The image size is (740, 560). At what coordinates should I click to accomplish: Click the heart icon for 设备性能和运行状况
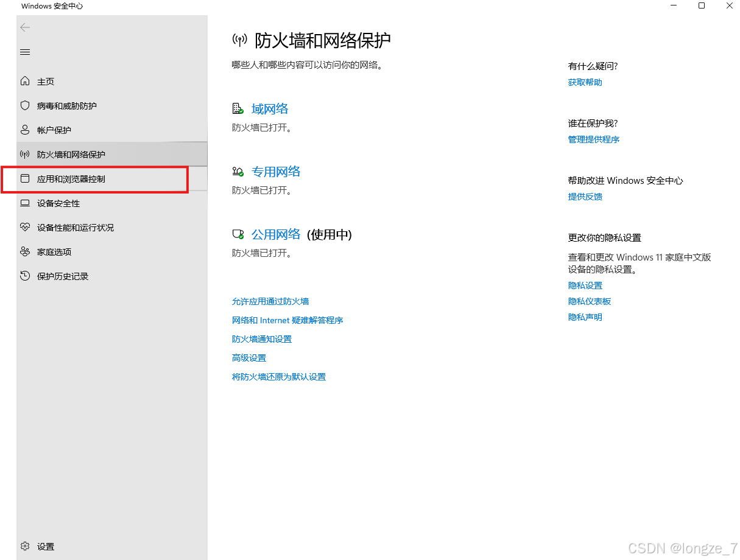pyautogui.click(x=25, y=227)
